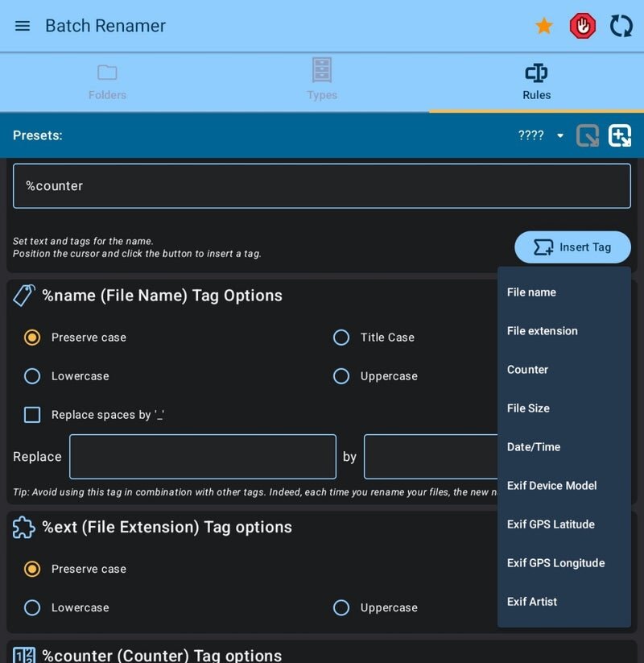Click the %name (File Name) Tag Options heading

[162, 296]
